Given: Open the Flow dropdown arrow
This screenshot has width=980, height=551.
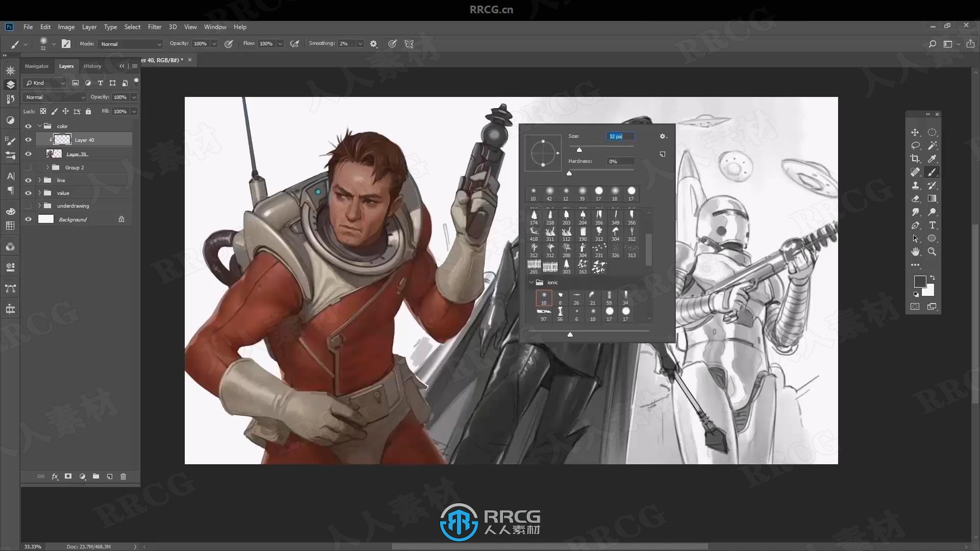Looking at the screenshot, I should (x=280, y=44).
